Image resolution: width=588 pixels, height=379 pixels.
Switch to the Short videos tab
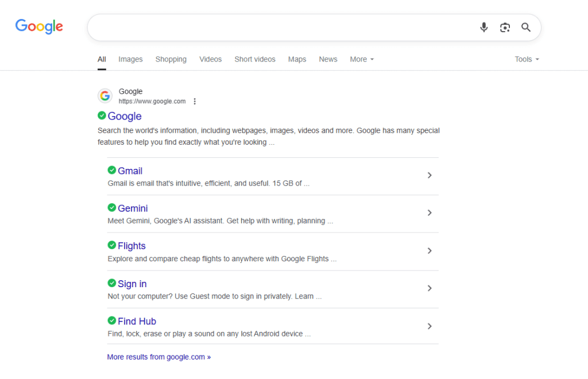[x=254, y=59]
